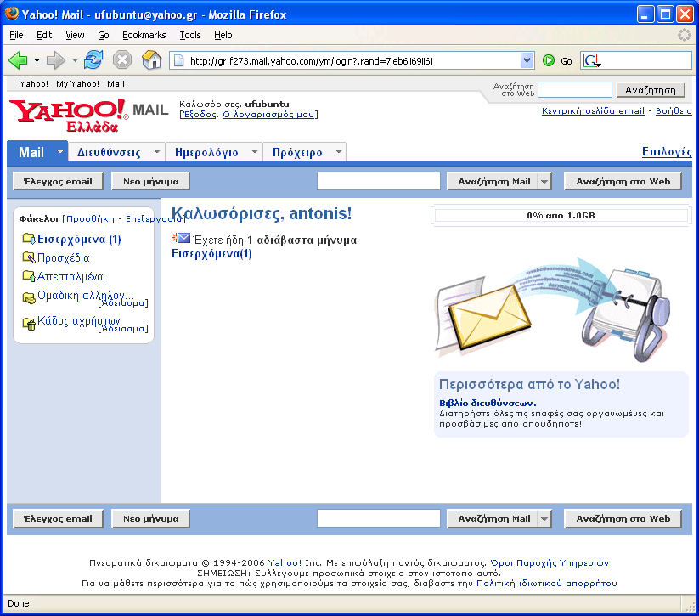Open the Πρόχειρο tab dropdown arrow
The height and width of the screenshot is (616, 699).
pos(339,151)
